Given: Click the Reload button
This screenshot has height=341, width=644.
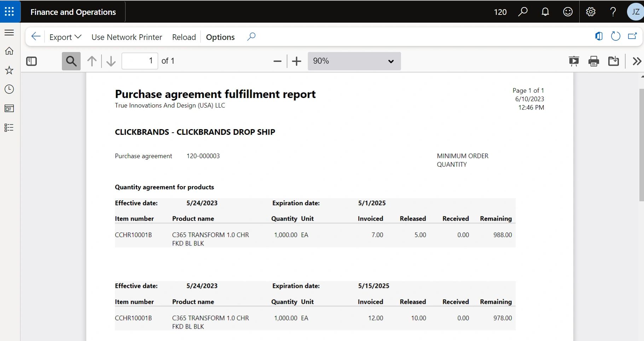Looking at the screenshot, I should pyautogui.click(x=184, y=37).
